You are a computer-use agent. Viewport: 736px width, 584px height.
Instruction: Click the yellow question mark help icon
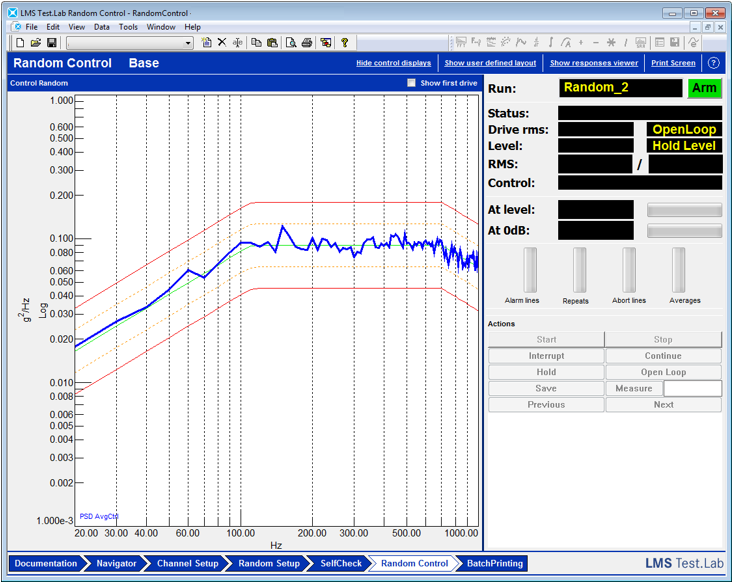click(345, 43)
